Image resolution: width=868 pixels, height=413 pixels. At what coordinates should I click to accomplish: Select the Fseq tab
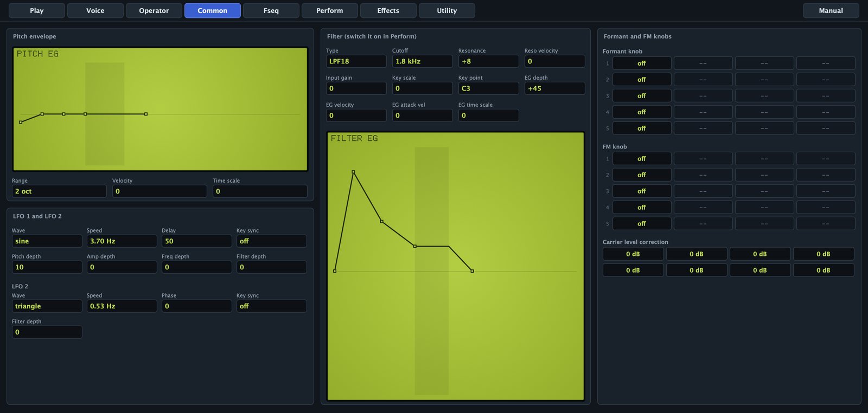(271, 10)
